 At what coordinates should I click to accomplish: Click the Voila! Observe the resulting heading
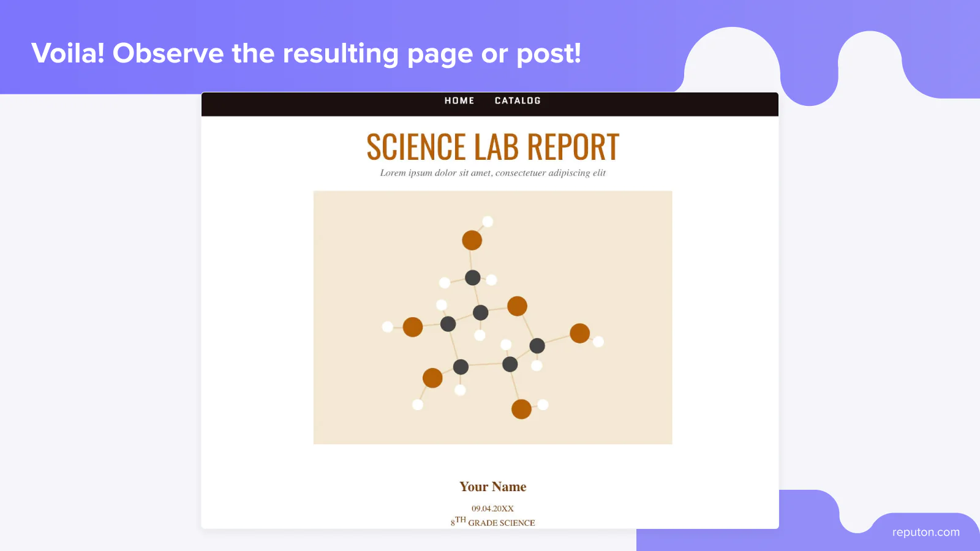click(x=306, y=54)
